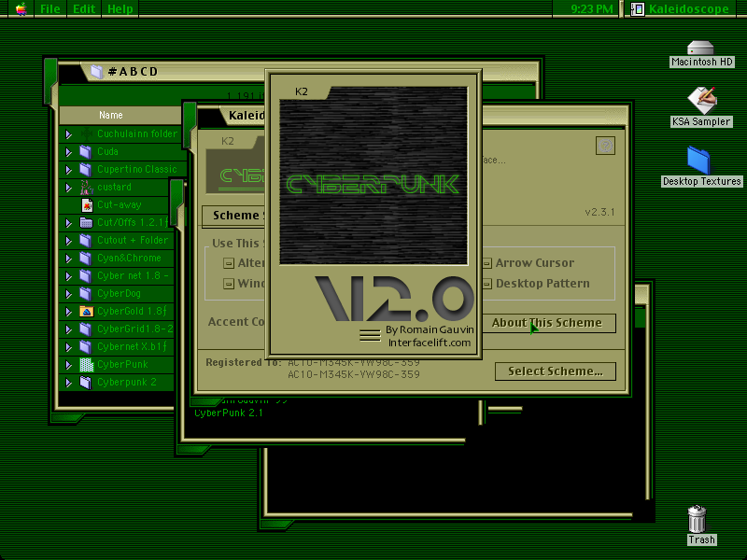Expand the Cuchulainn folder disclosure triangle
This screenshot has height=560, width=747.
[x=68, y=134]
